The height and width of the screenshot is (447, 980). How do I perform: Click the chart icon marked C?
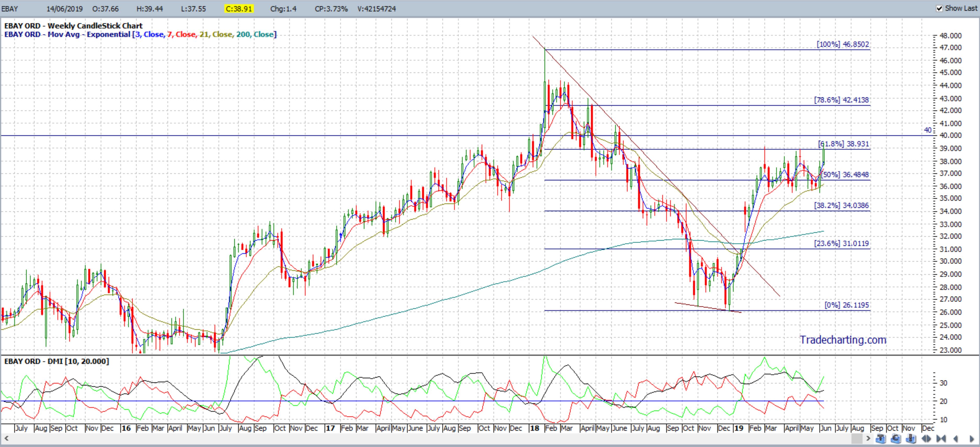pyautogui.click(x=896, y=439)
